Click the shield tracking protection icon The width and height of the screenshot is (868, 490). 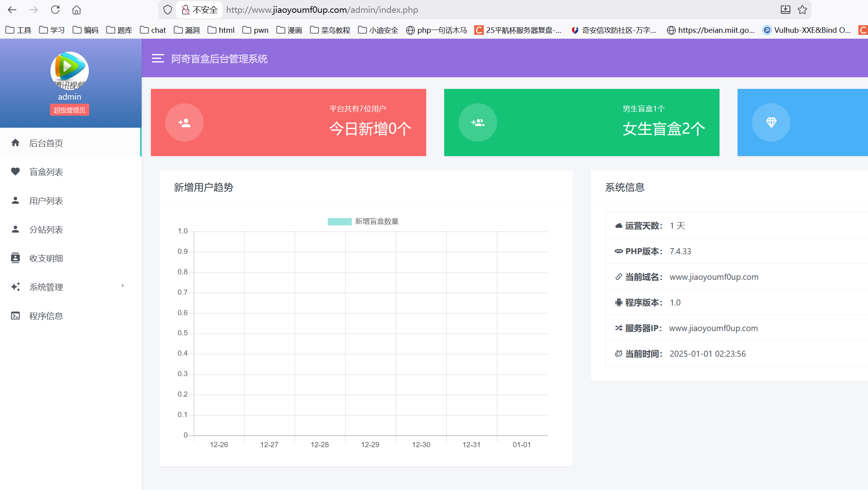[x=168, y=10]
